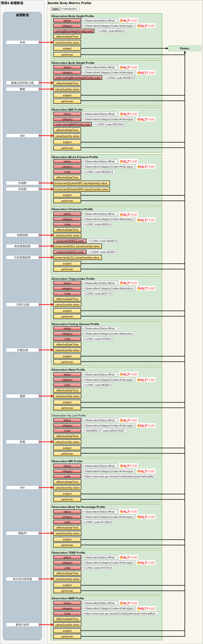Click the 收縮壓 source field box
The height and width of the screenshot is (644, 203).
22,183
